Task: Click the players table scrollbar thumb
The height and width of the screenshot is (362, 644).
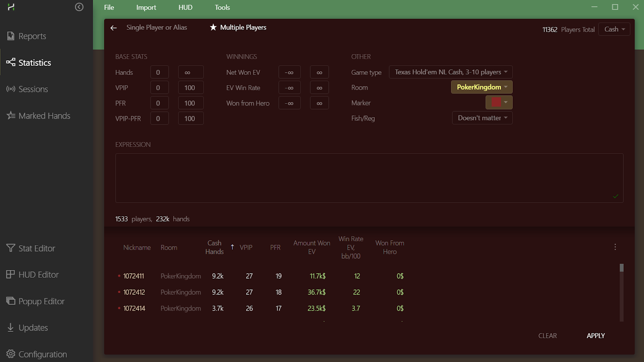Action: point(621,268)
